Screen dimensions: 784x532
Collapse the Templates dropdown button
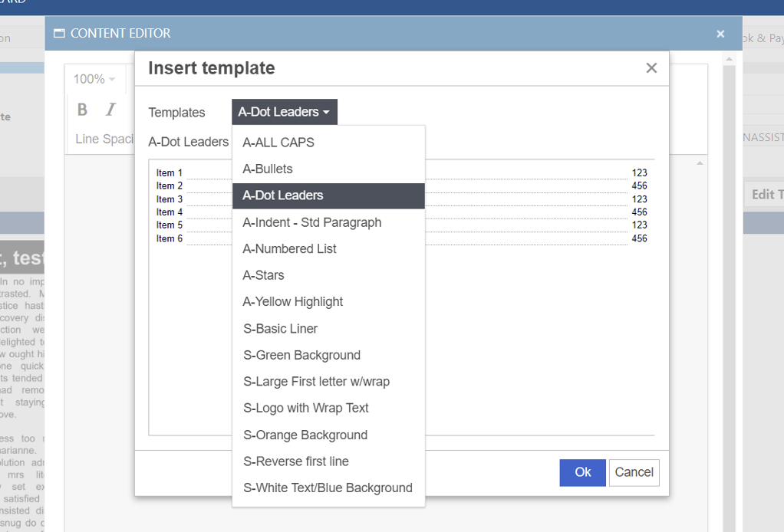(x=284, y=112)
